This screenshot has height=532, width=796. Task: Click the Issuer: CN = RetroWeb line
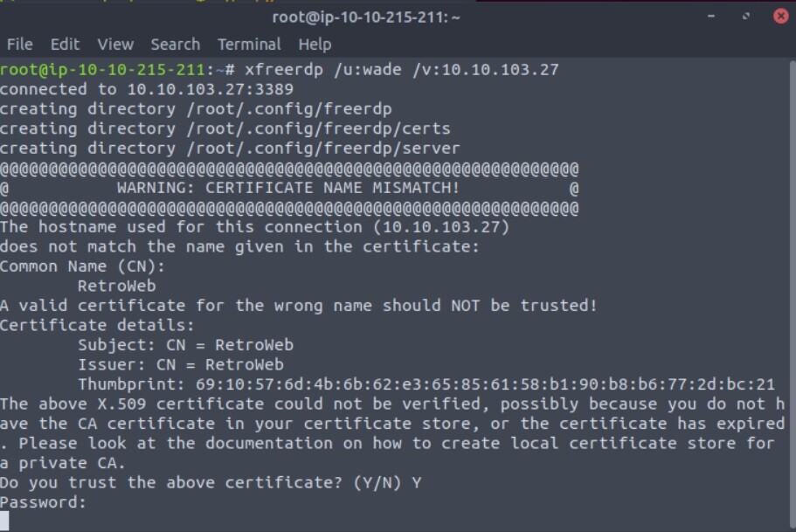point(180,365)
